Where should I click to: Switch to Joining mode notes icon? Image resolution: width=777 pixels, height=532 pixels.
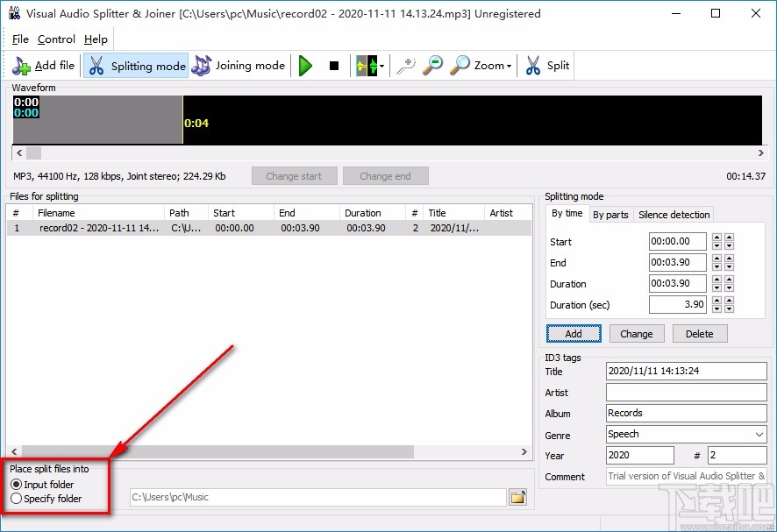click(201, 66)
